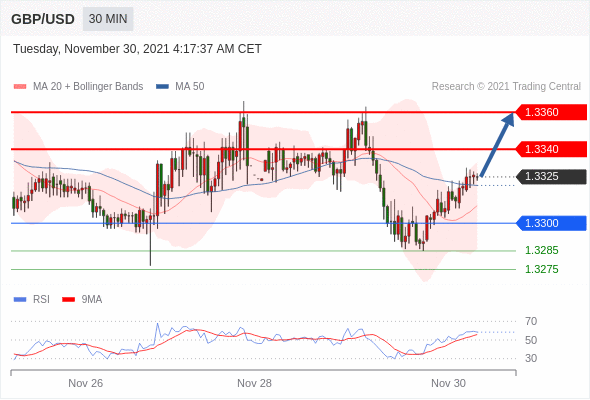Click the MA 50 legend label
590x400 pixels.
point(190,87)
